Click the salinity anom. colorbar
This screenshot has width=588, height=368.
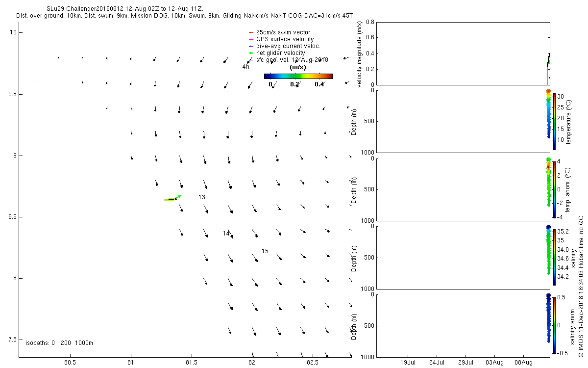click(x=554, y=325)
